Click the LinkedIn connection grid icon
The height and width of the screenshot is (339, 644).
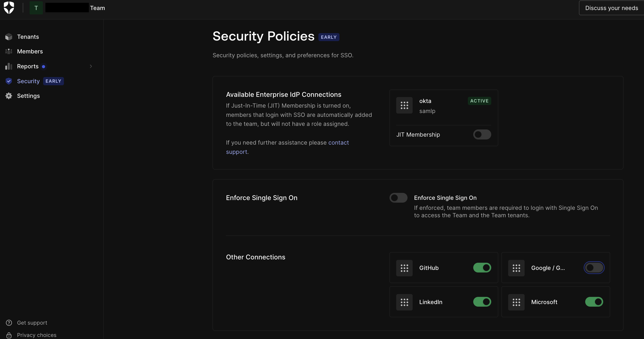click(404, 302)
